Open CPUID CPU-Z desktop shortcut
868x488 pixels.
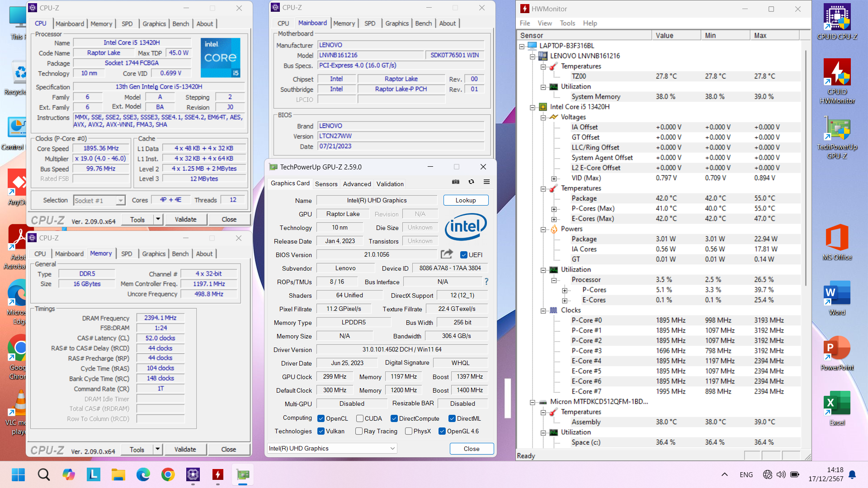(837, 22)
